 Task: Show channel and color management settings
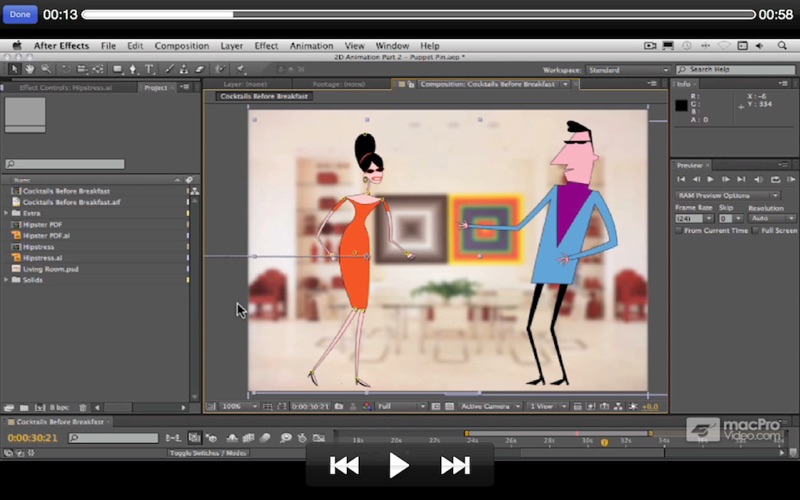(366, 407)
